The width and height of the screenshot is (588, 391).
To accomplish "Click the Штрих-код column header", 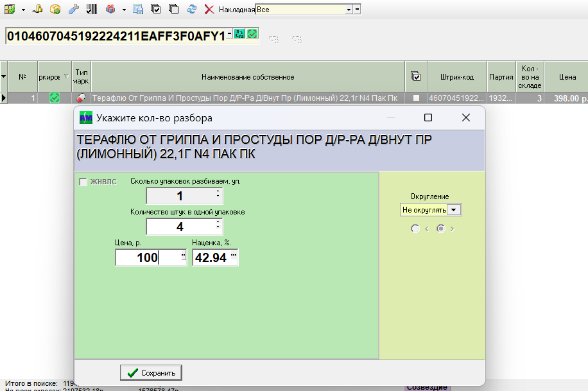I will coord(457,77).
